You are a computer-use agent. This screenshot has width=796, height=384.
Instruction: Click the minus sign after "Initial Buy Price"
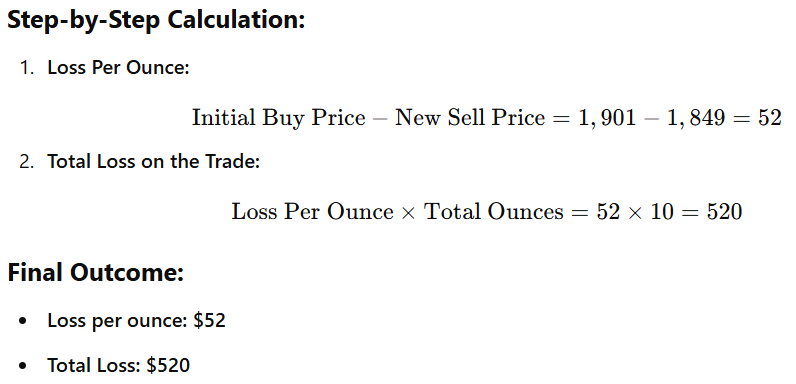click(x=380, y=118)
